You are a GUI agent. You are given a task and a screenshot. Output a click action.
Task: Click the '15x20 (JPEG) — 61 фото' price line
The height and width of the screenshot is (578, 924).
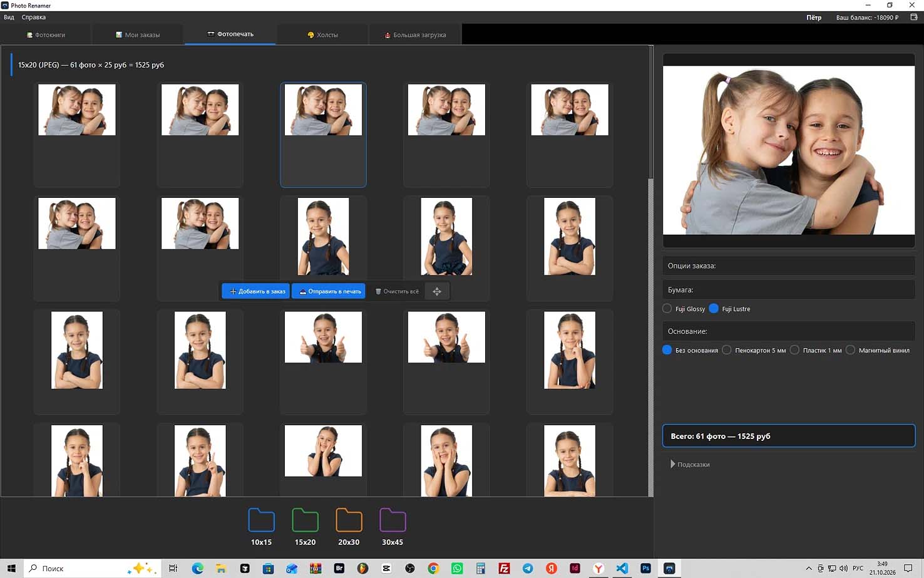point(91,65)
